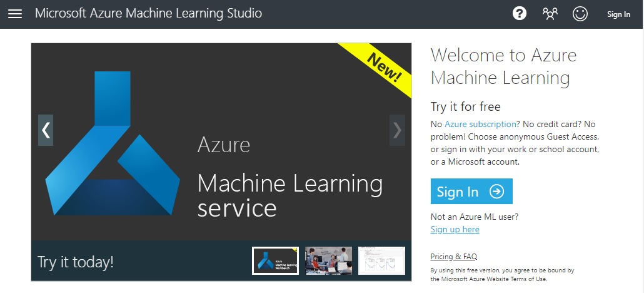Follow the Sign up here link
The width and height of the screenshot is (644, 293).
pos(455,229)
